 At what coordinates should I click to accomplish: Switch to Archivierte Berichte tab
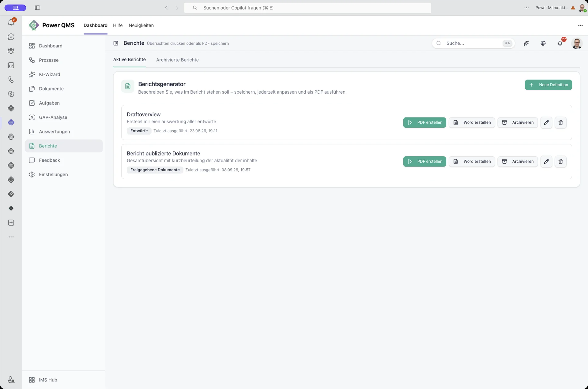click(x=177, y=60)
